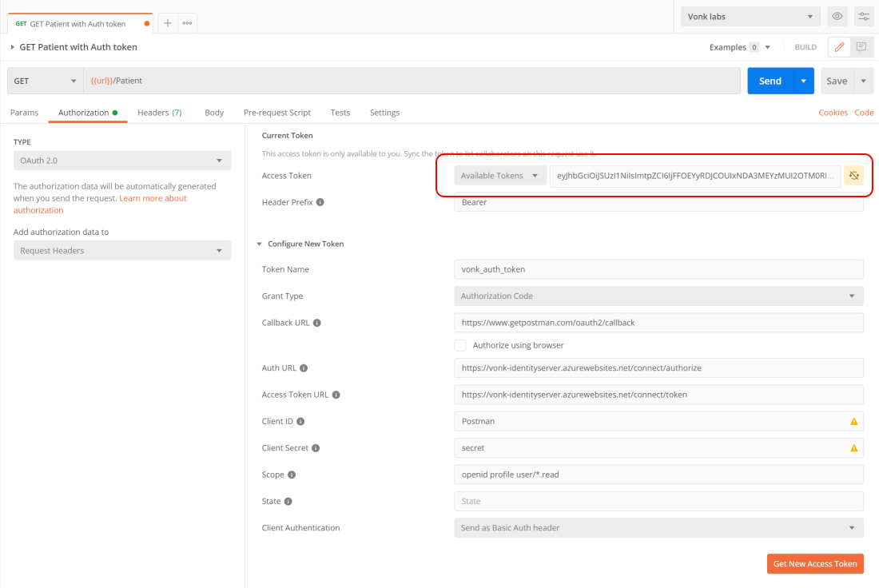This screenshot has height=588, width=879.
Task: Click the empty State input field
Action: coord(658,501)
